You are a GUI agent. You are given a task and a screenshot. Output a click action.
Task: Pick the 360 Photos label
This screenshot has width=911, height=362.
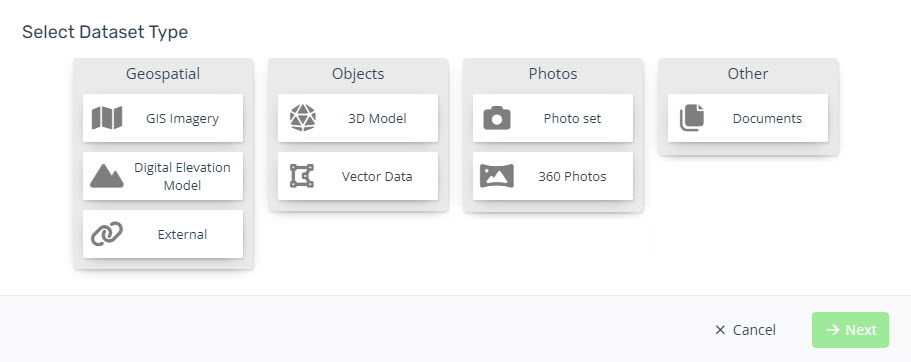(x=572, y=177)
